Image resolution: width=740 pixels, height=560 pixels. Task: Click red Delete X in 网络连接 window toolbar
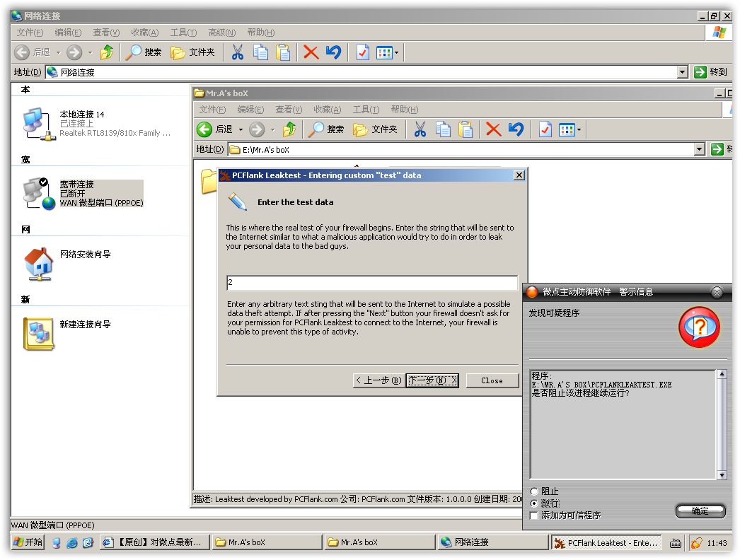pos(311,52)
